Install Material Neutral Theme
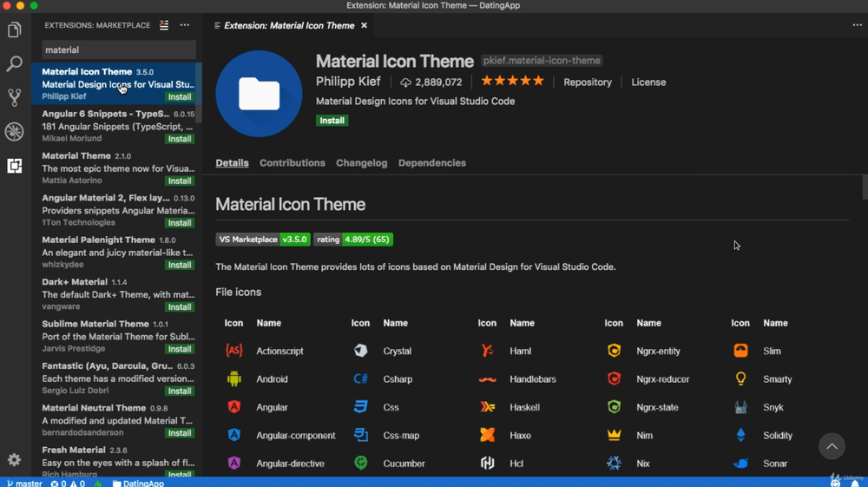 coord(180,433)
